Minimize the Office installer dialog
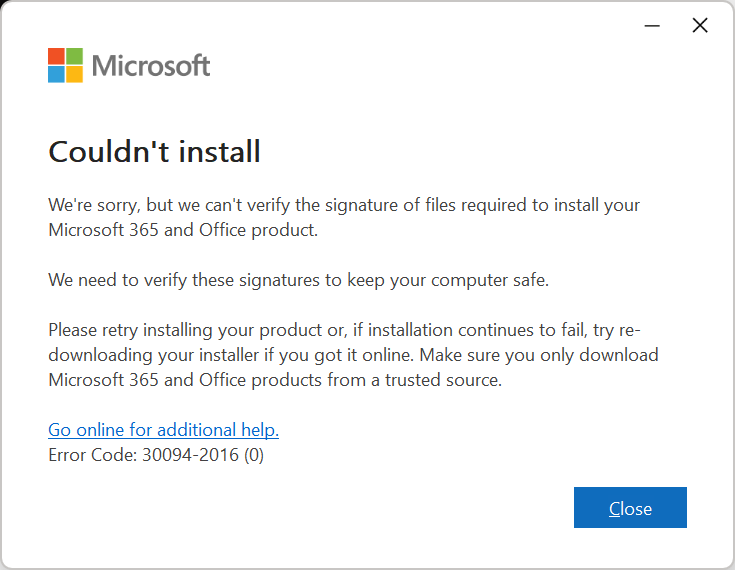This screenshot has width=735, height=570. 652,25
